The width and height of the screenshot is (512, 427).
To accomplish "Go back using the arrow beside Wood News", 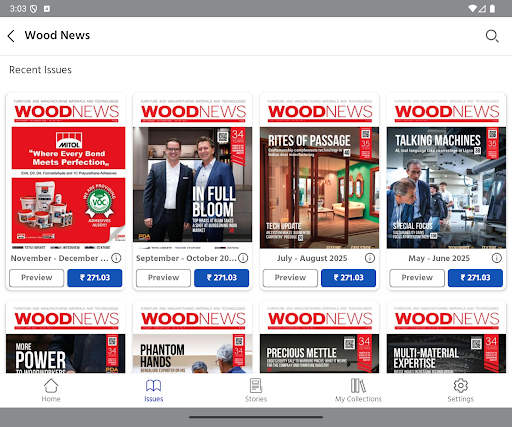I will (x=11, y=36).
